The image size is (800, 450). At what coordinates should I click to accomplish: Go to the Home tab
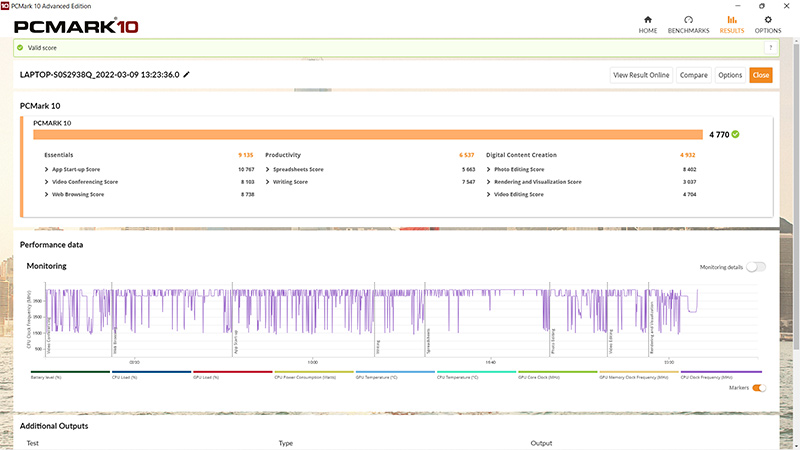(x=647, y=24)
